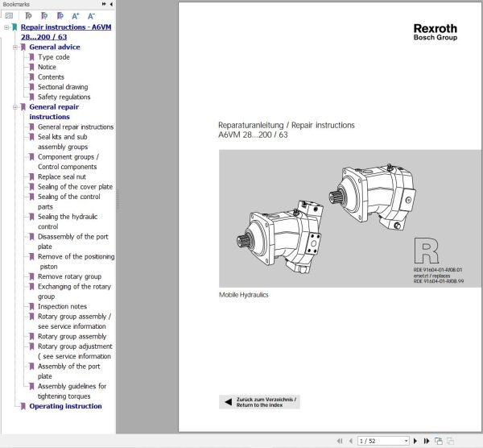Collapse the Bookmarks panel with the left arrow

point(111,4)
